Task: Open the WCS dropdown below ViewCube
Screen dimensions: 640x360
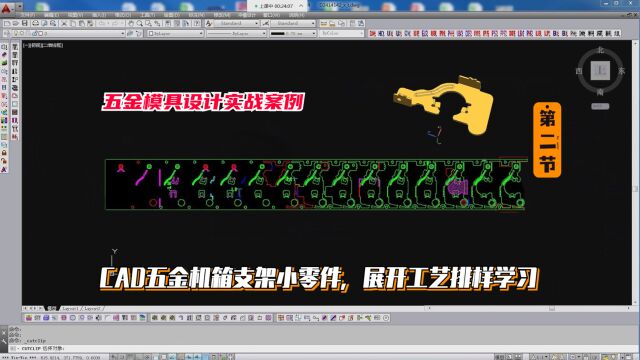Action: click(x=600, y=107)
